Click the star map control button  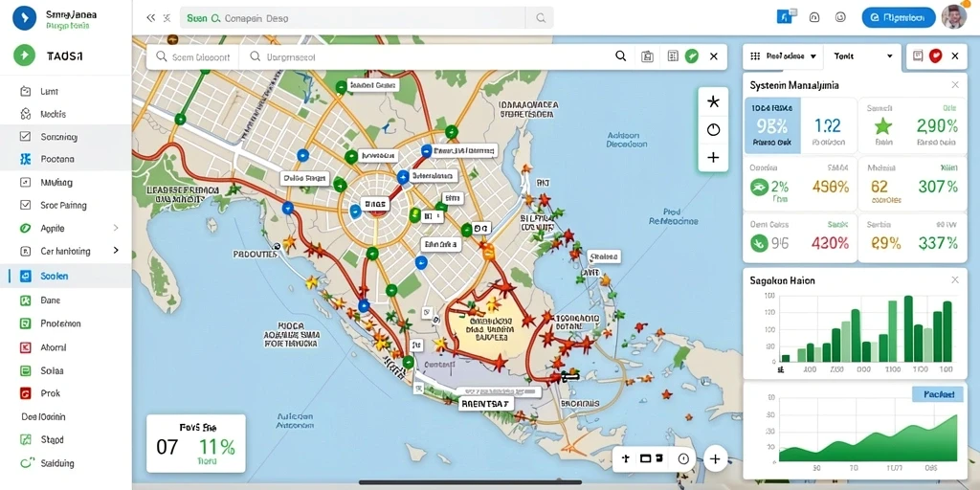click(713, 101)
